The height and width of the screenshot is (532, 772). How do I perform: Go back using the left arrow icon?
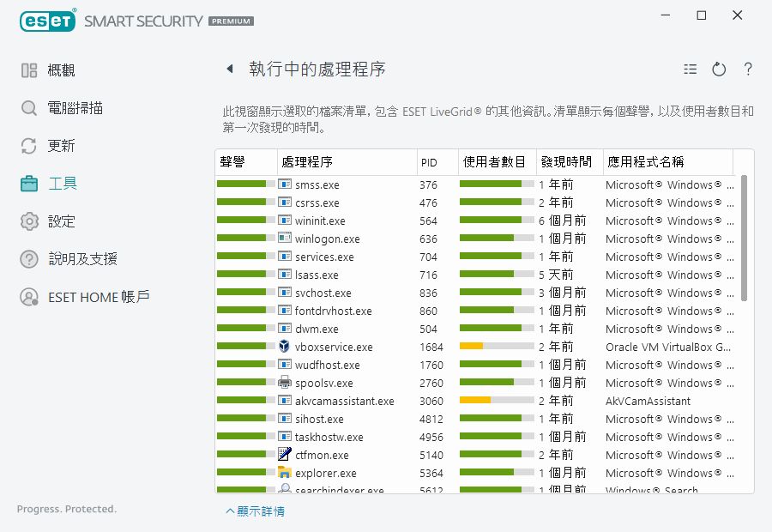coord(229,69)
